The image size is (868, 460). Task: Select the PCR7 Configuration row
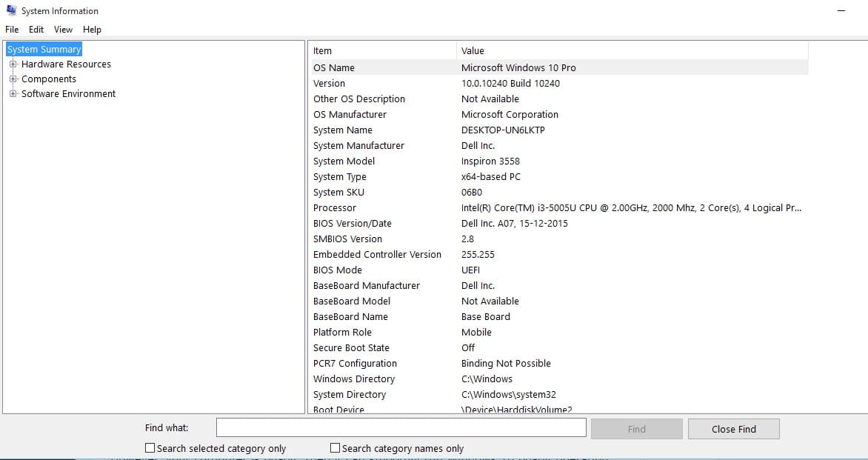[x=559, y=362]
